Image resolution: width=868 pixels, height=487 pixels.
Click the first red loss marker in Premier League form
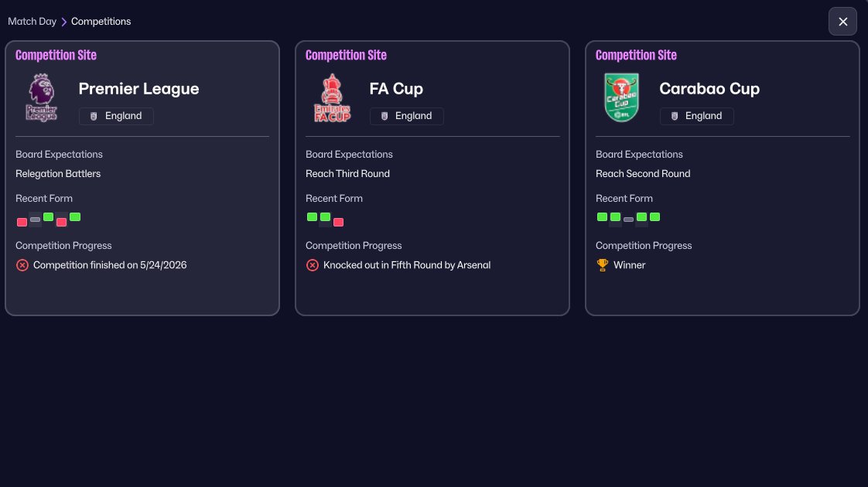[x=22, y=222]
